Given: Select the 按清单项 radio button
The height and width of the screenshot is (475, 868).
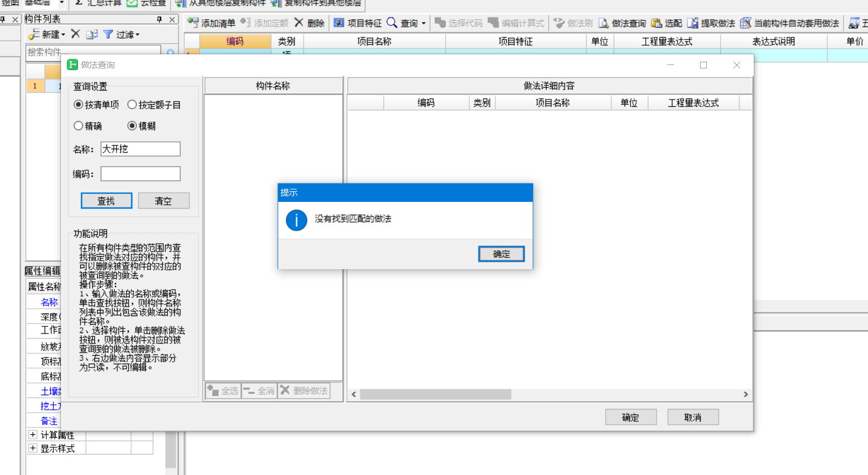Looking at the screenshot, I should click(79, 105).
